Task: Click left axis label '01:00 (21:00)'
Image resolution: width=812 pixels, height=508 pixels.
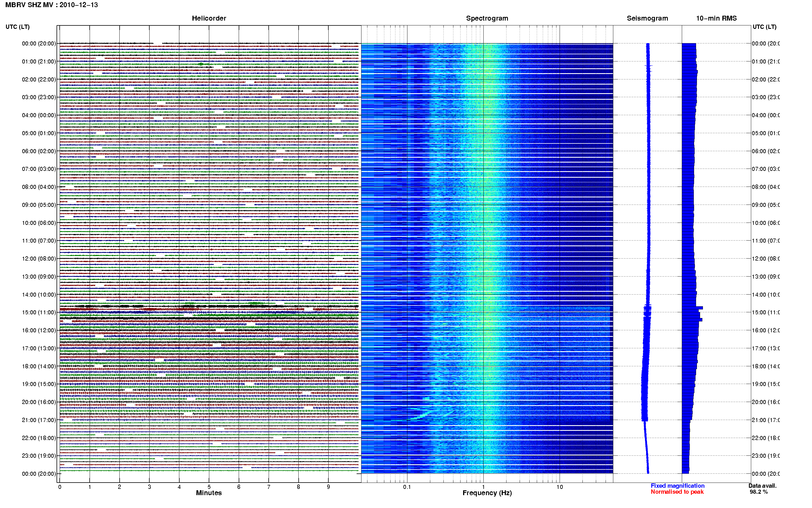Action: (39, 61)
